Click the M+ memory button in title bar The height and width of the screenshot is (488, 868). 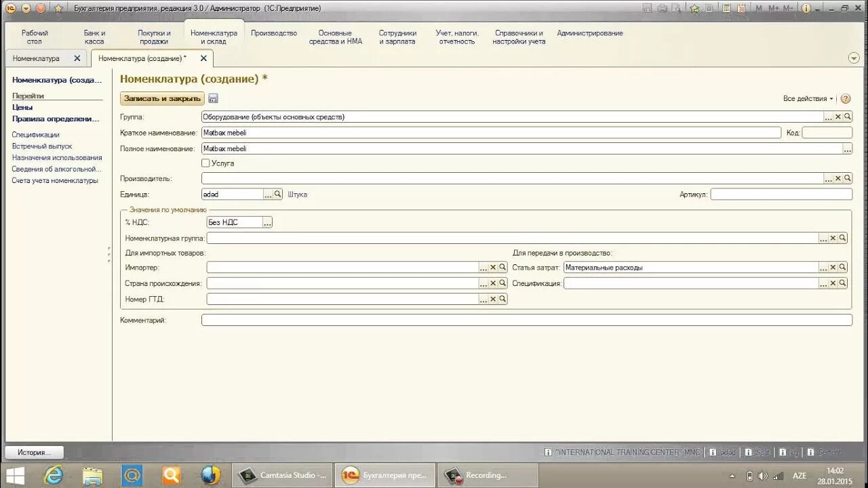click(x=774, y=8)
